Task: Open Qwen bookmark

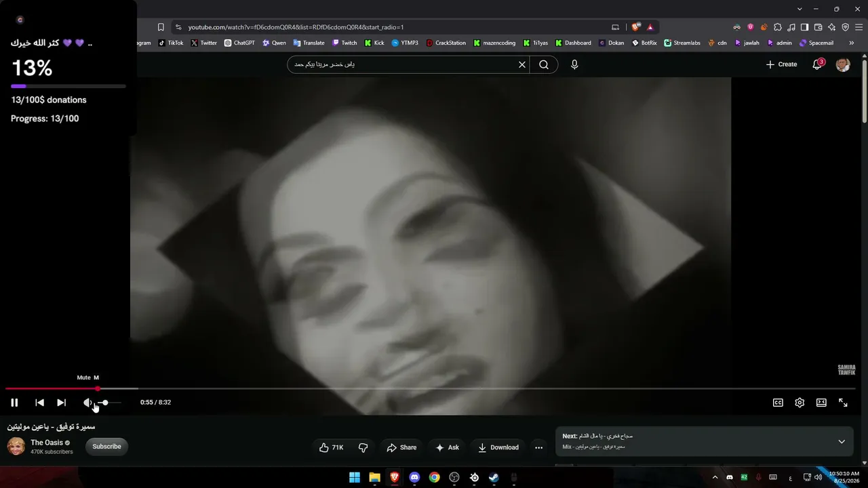Action: click(274, 43)
